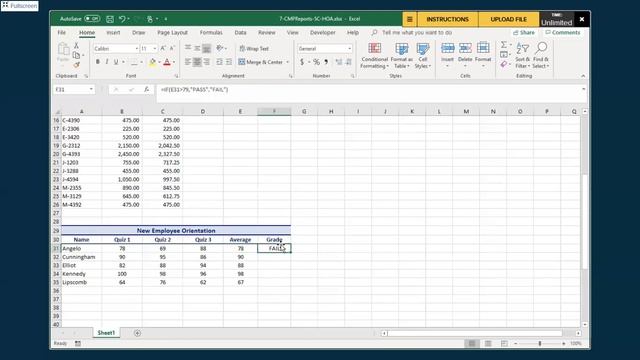This screenshot has height=360, width=640.
Task: Open the Font size dropdown
Action: (x=155, y=49)
